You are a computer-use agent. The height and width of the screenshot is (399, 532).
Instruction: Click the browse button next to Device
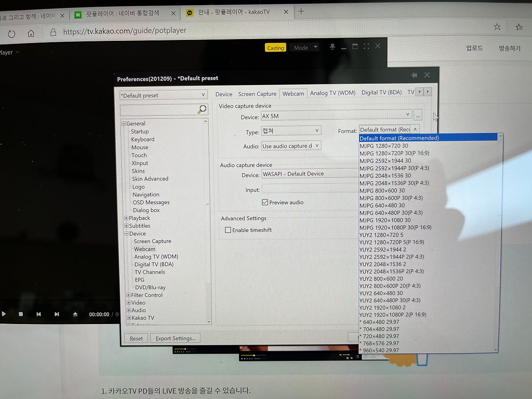point(418,115)
